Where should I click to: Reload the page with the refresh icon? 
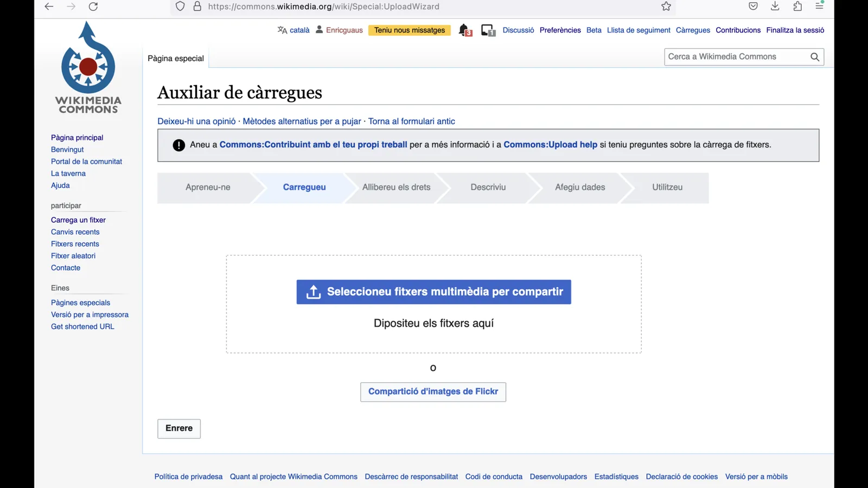93,7
